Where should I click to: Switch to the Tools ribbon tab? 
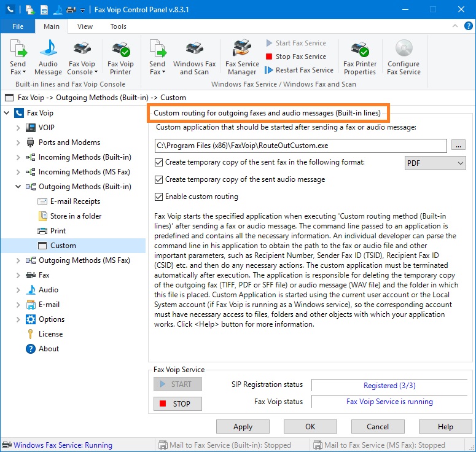pos(119,26)
